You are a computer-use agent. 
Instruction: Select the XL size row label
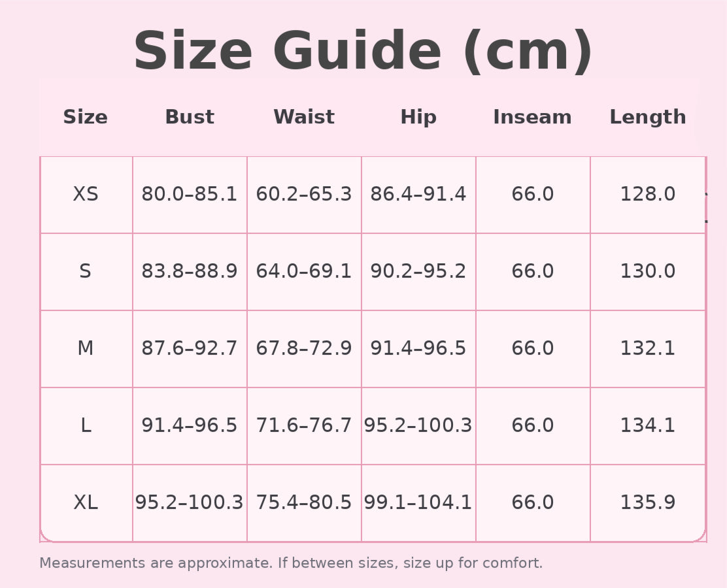tap(86, 503)
